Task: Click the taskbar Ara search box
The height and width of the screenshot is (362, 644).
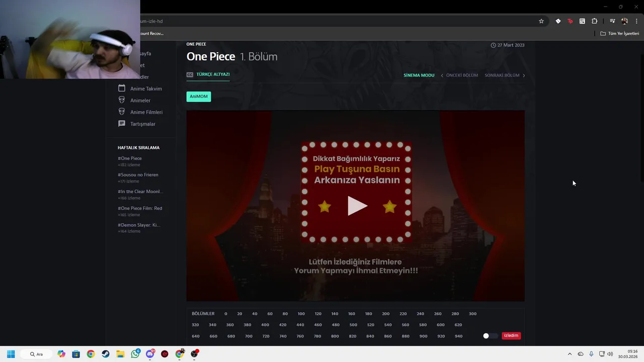Action: coord(36,354)
